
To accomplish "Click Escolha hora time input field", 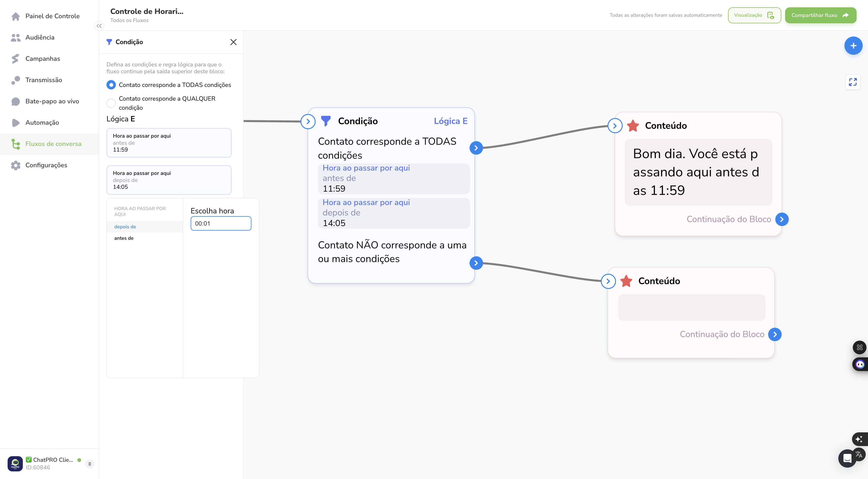I will tap(221, 223).
